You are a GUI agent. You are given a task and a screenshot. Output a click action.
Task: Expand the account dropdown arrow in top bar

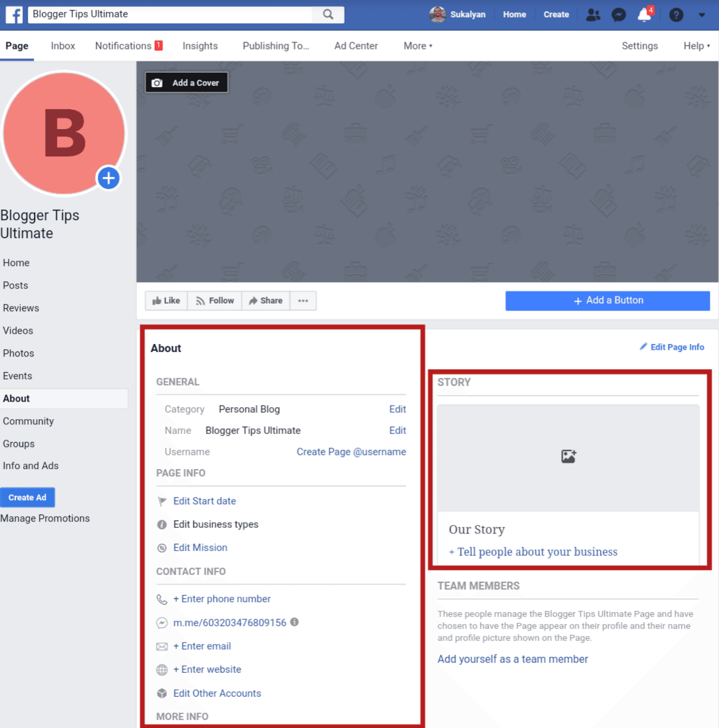[x=702, y=15]
